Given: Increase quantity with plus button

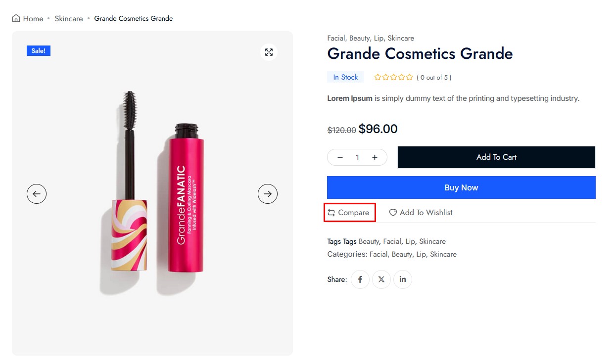Looking at the screenshot, I should pos(375,157).
